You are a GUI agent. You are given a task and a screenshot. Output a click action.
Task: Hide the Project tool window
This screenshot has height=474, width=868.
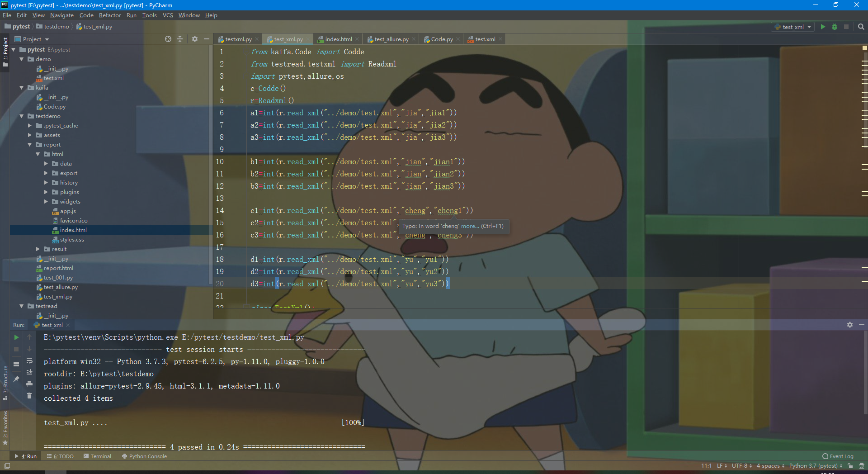tap(207, 39)
